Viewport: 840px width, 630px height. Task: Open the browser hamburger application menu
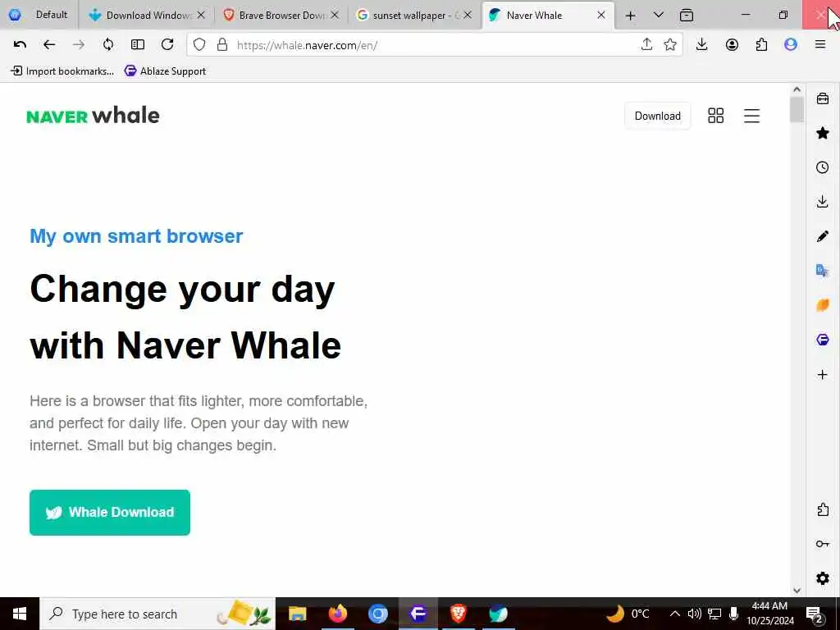pos(820,45)
